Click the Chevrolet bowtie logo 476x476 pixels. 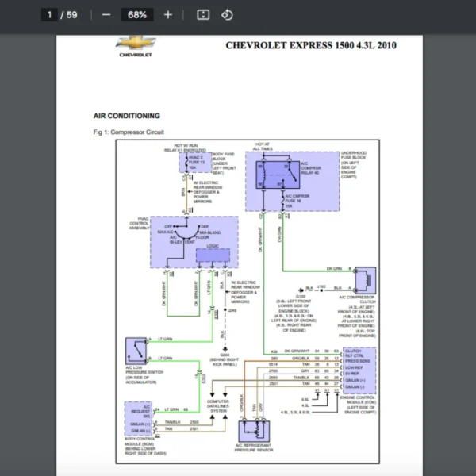pyautogui.click(x=136, y=44)
